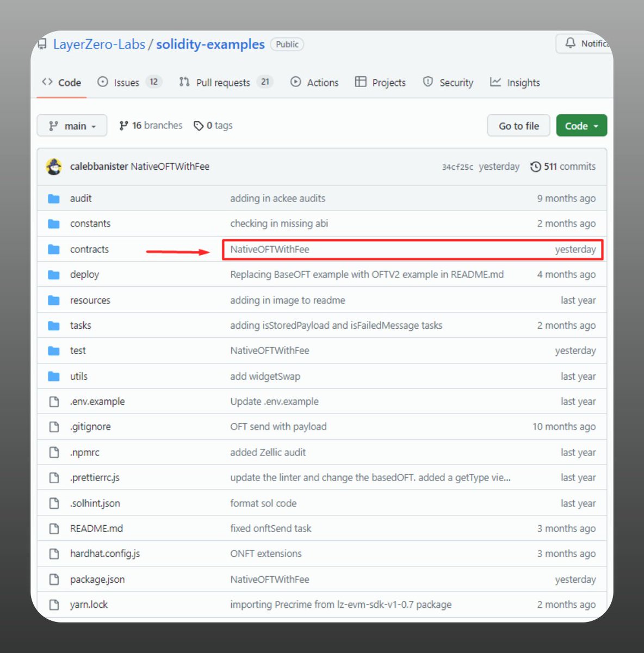
Task: Switch to the Code tab
Action: tap(61, 83)
